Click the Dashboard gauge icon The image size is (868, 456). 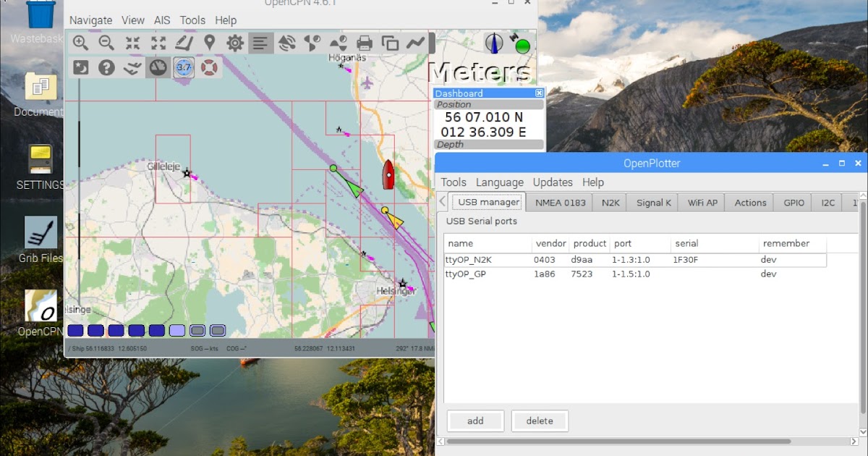tap(157, 67)
